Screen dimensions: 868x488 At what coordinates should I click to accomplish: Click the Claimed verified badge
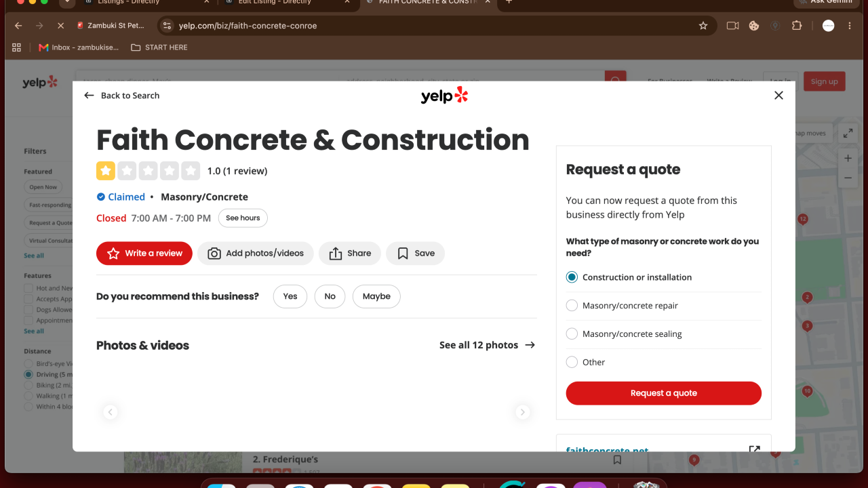(121, 197)
